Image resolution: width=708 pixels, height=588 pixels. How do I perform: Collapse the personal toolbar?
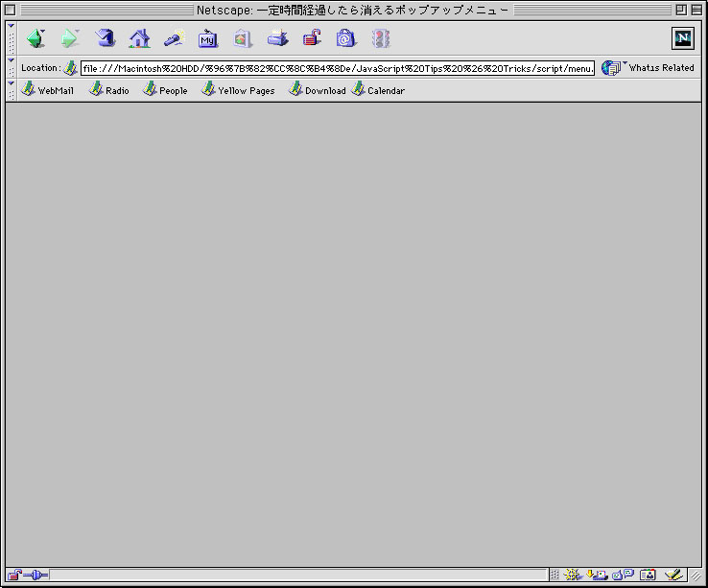(x=12, y=90)
